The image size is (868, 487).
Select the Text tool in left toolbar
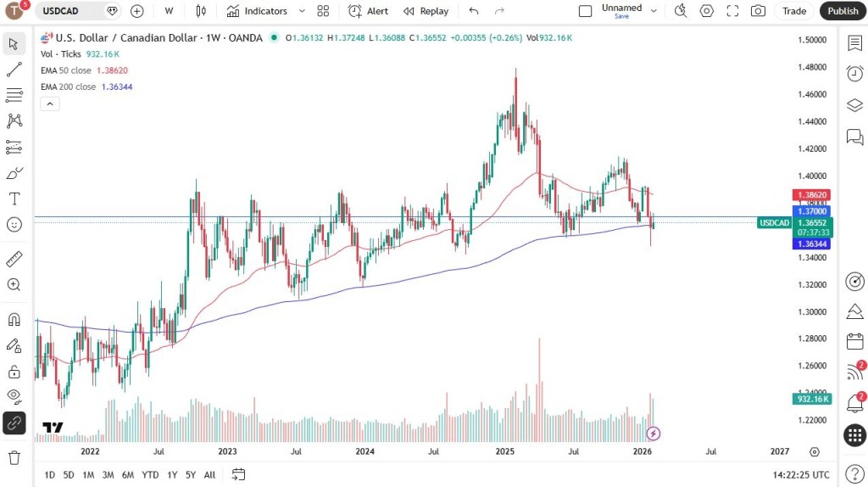pos(14,199)
